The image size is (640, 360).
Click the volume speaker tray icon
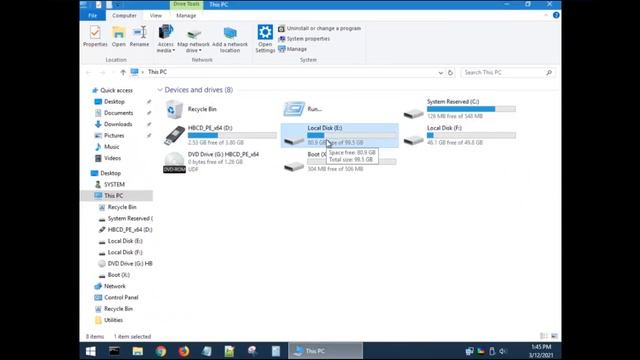[x=502, y=351]
